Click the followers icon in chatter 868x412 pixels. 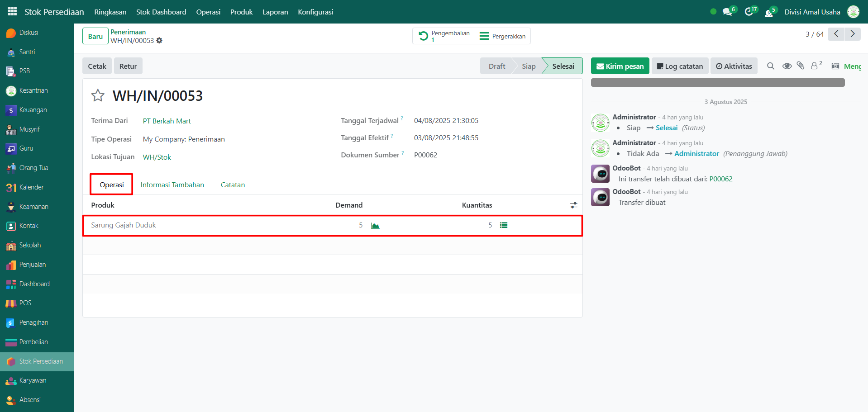click(x=815, y=66)
